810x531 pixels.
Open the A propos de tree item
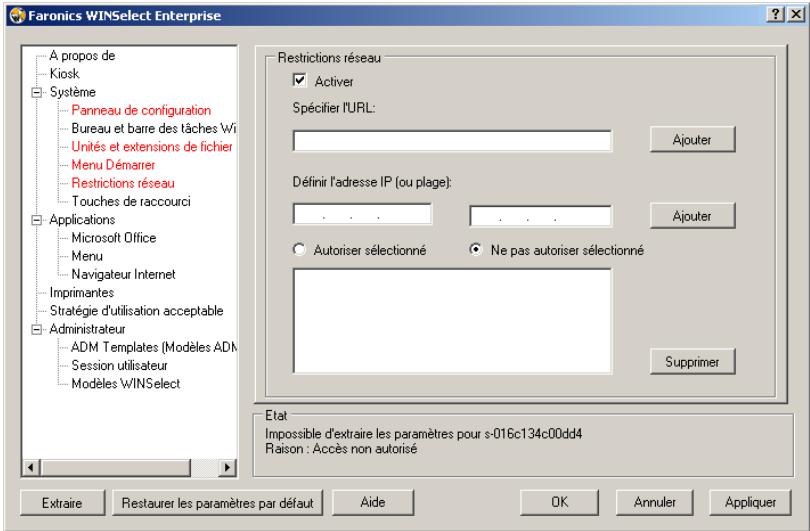click(82, 56)
